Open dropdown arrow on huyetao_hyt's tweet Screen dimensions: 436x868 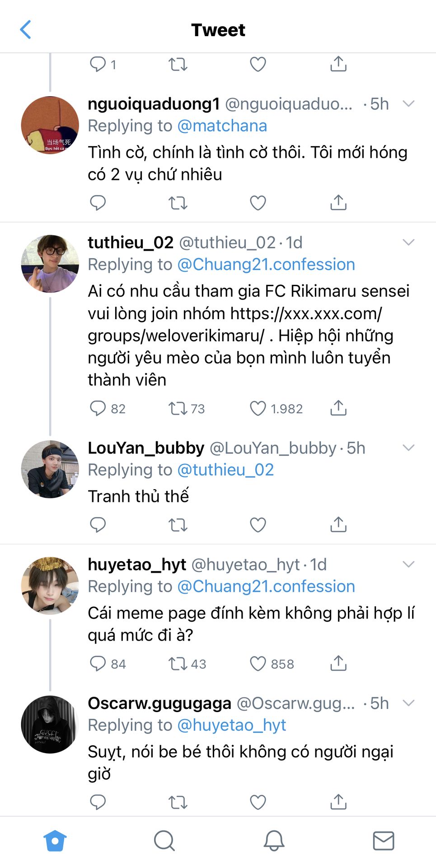408,564
